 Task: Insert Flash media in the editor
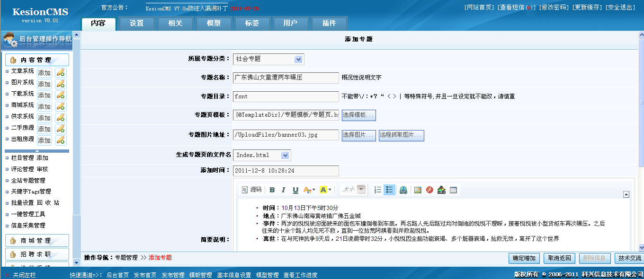point(430,189)
